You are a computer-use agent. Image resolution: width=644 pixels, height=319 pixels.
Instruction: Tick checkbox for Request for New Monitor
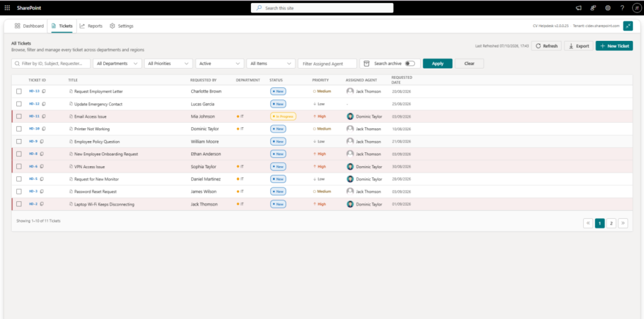pos(19,179)
